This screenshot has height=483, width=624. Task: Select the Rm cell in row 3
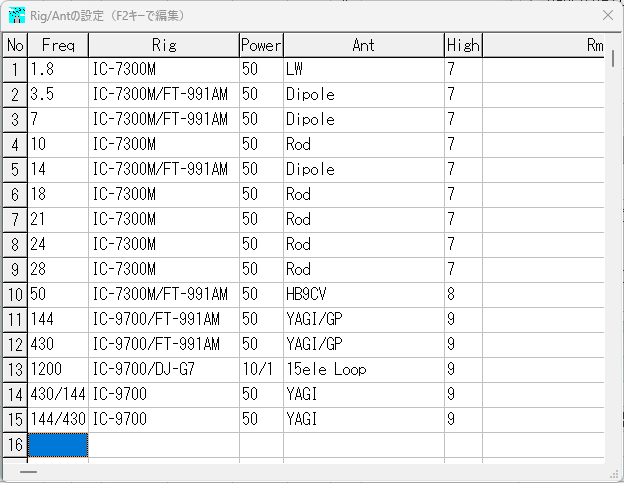[544, 120]
